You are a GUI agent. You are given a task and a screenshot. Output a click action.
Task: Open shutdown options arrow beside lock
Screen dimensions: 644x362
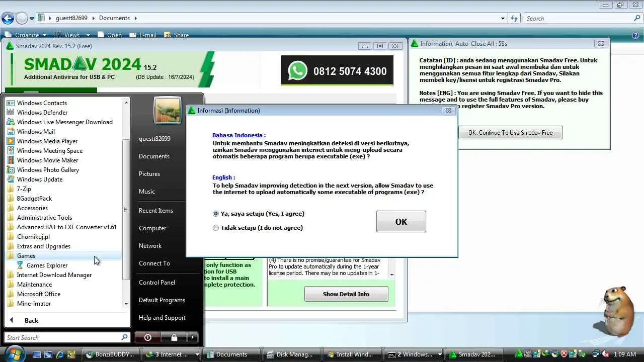pos(192,337)
